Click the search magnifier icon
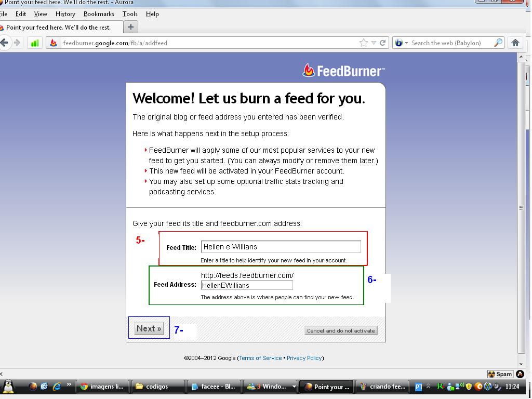 point(498,43)
